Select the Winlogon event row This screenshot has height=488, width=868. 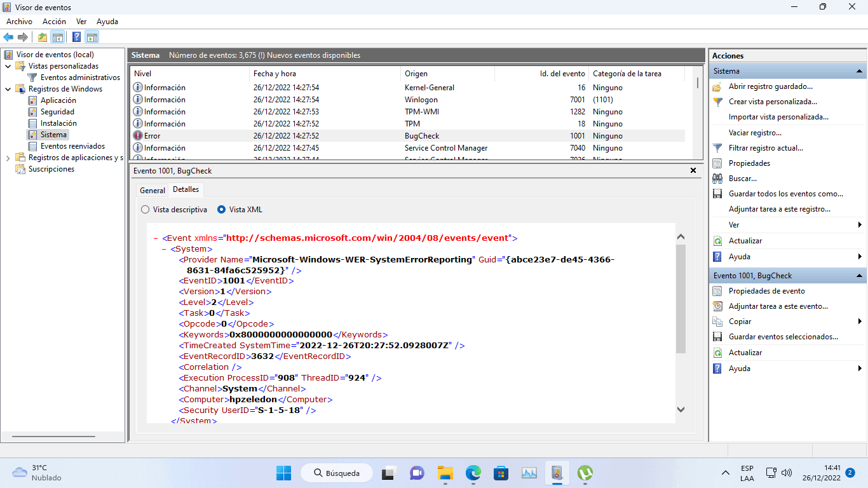coord(407,100)
